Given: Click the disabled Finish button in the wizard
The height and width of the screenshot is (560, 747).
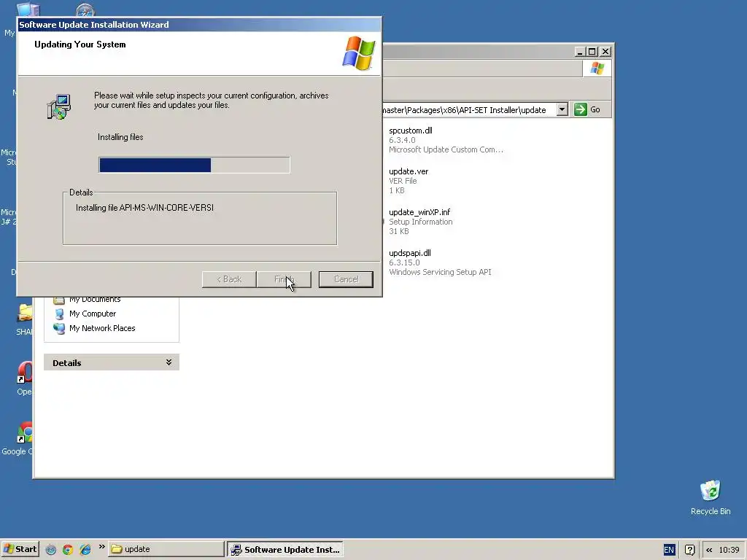Looking at the screenshot, I should click(284, 279).
